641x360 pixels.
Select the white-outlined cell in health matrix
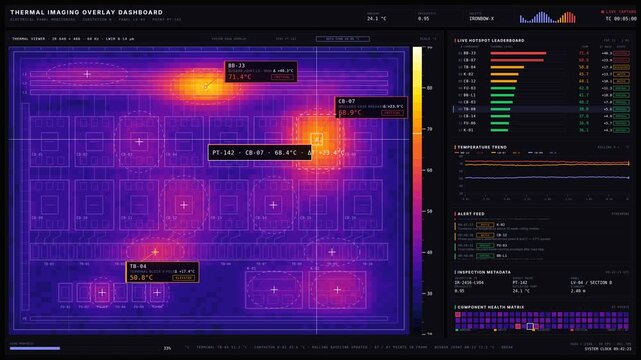click(530, 326)
